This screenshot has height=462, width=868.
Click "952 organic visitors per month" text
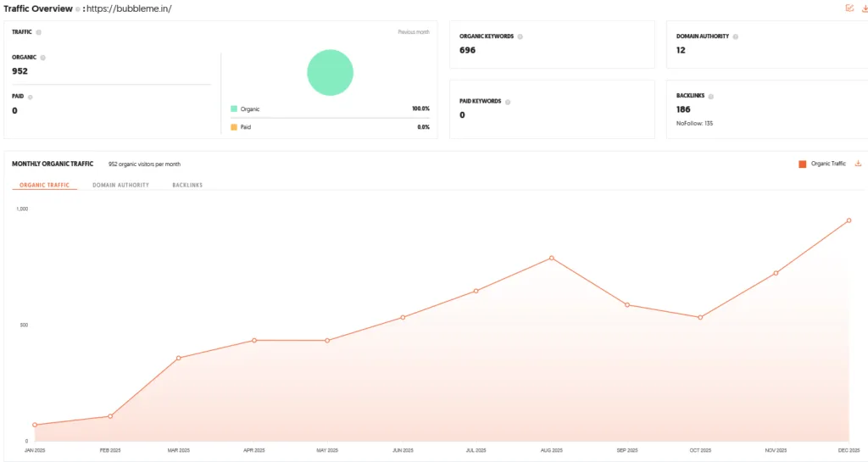[x=144, y=164]
